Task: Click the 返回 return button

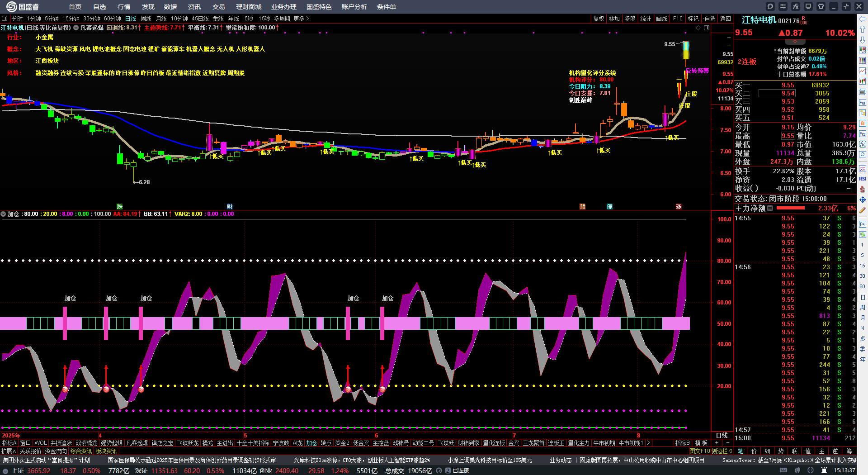Action: tap(726, 19)
